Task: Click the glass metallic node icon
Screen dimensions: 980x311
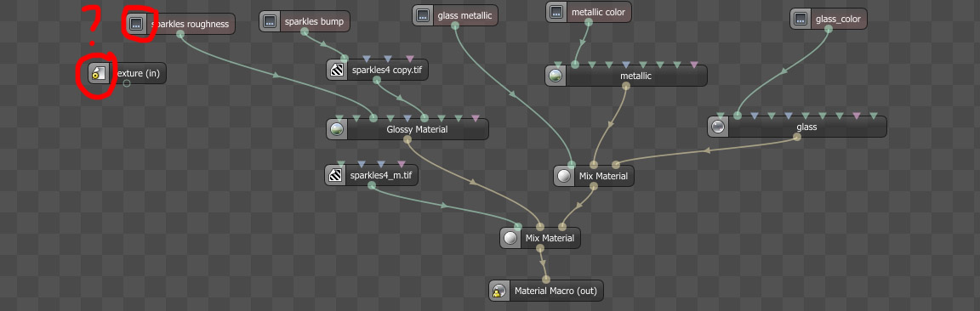Action: (423, 15)
